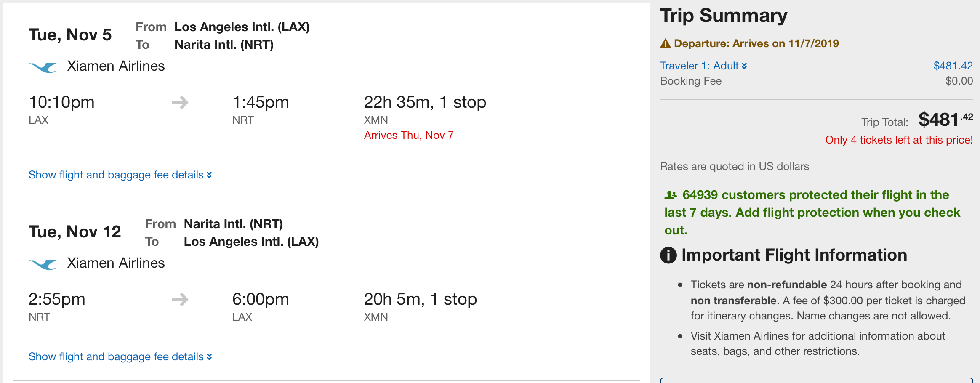980x383 pixels.
Task: Show flight and baggage fee details for Nov 5
Action: pyautogui.click(x=120, y=175)
